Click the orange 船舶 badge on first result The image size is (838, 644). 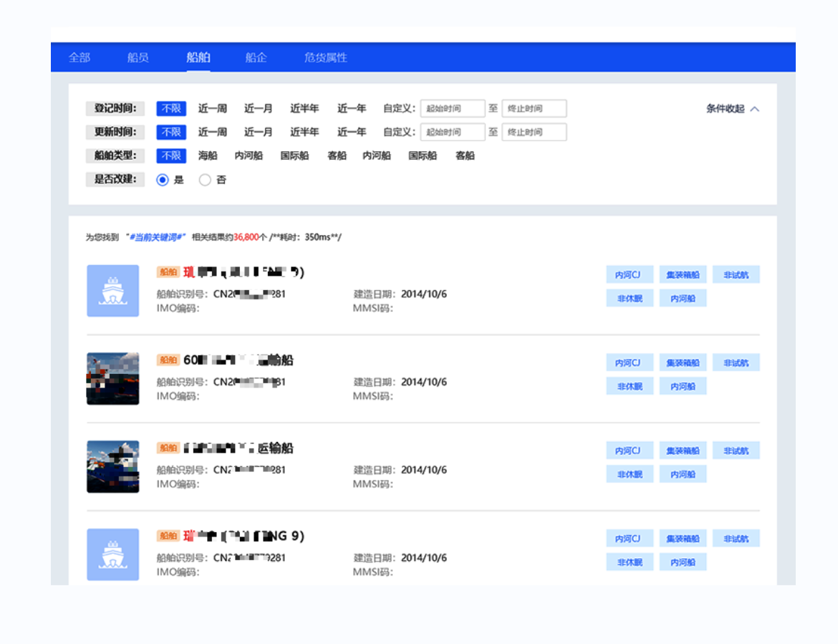(x=168, y=272)
